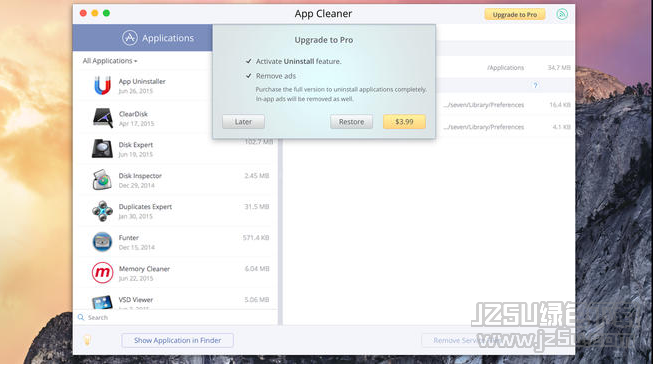Click the Later button
The width and height of the screenshot is (653, 366).
tap(243, 122)
